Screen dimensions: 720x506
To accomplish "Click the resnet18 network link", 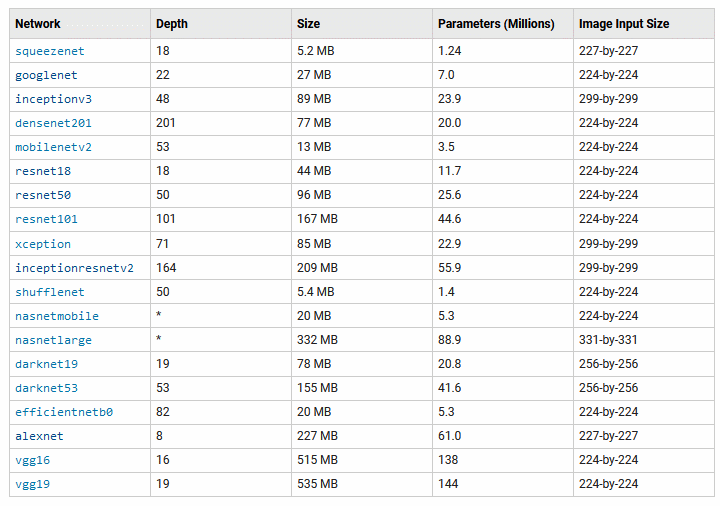I will [x=43, y=171].
